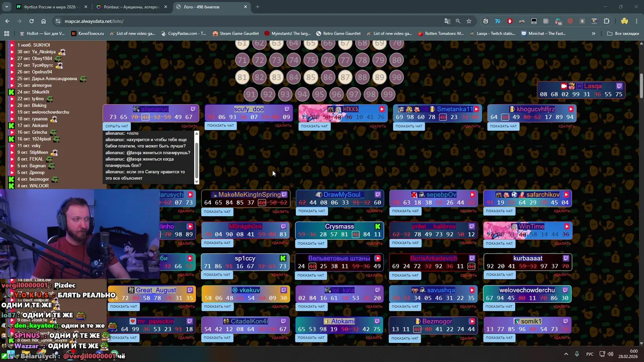Click the YouTube icon on savushqa's card

click(472, 290)
